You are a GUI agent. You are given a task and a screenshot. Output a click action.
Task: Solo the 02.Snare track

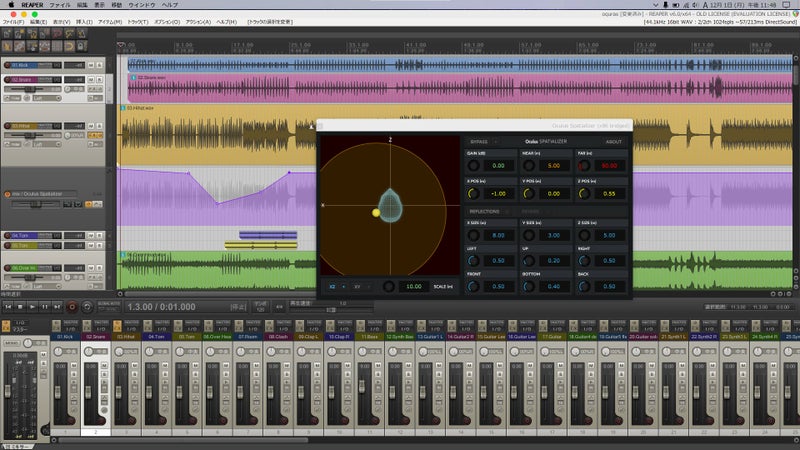click(99, 80)
